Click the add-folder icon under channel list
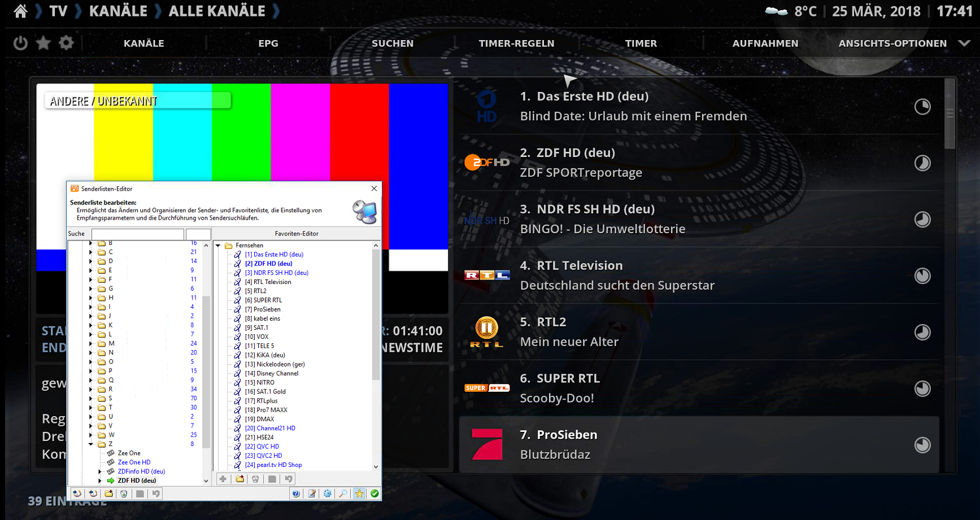This screenshot has height=520, width=980. coord(108,493)
